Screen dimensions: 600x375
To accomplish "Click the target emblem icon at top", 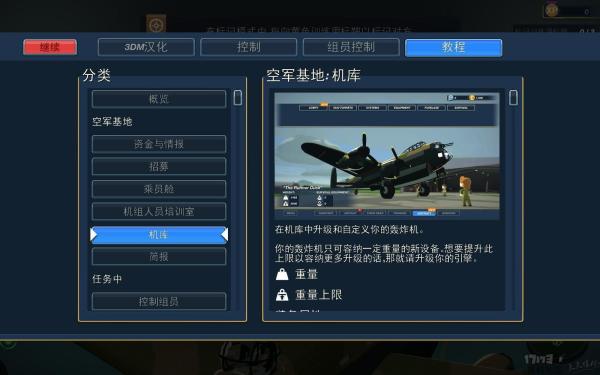I will (156, 24).
